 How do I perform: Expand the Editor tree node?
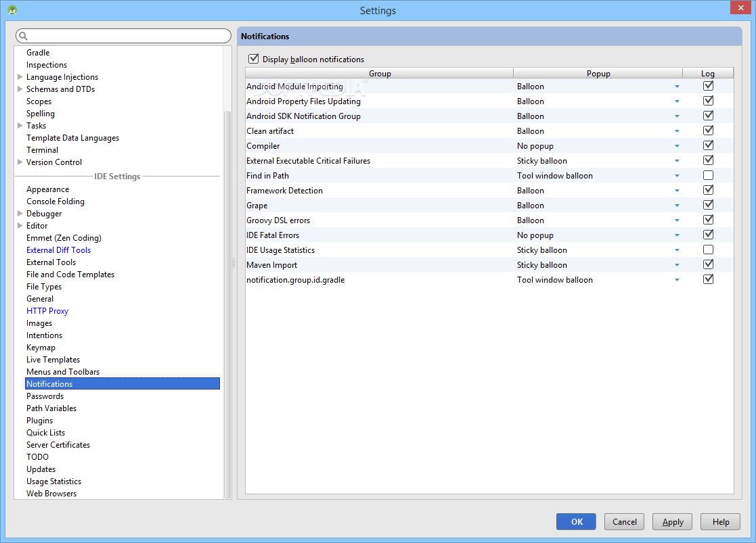click(20, 225)
